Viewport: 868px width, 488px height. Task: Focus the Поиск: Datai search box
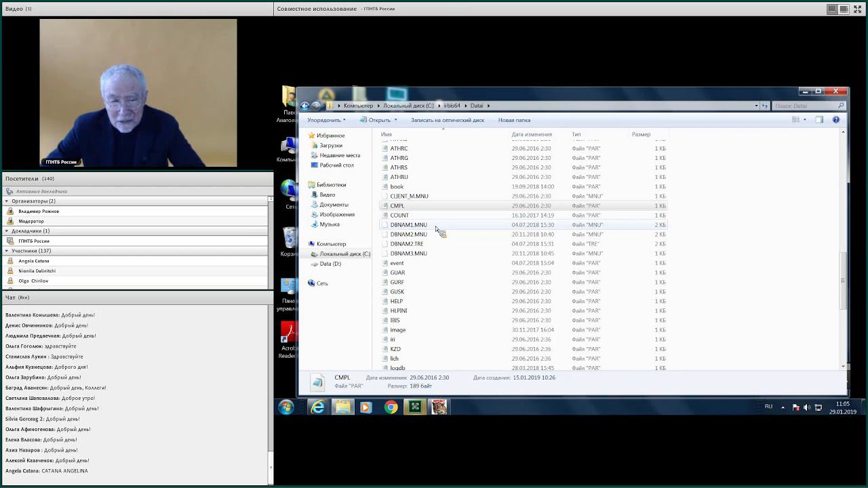click(809, 106)
